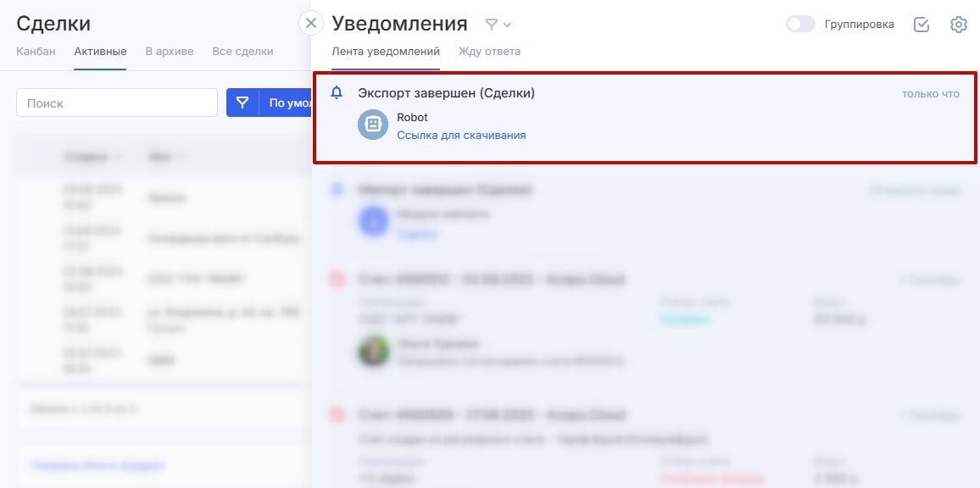Expand the chevron beside the notifications filter

[x=507, y=25]
